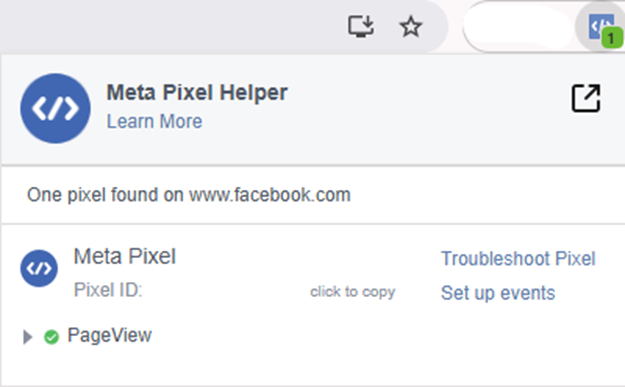Click the Meta Pixel heading text
The height and width of the screenshot is (387, 625).
click(x=125, y=256)
